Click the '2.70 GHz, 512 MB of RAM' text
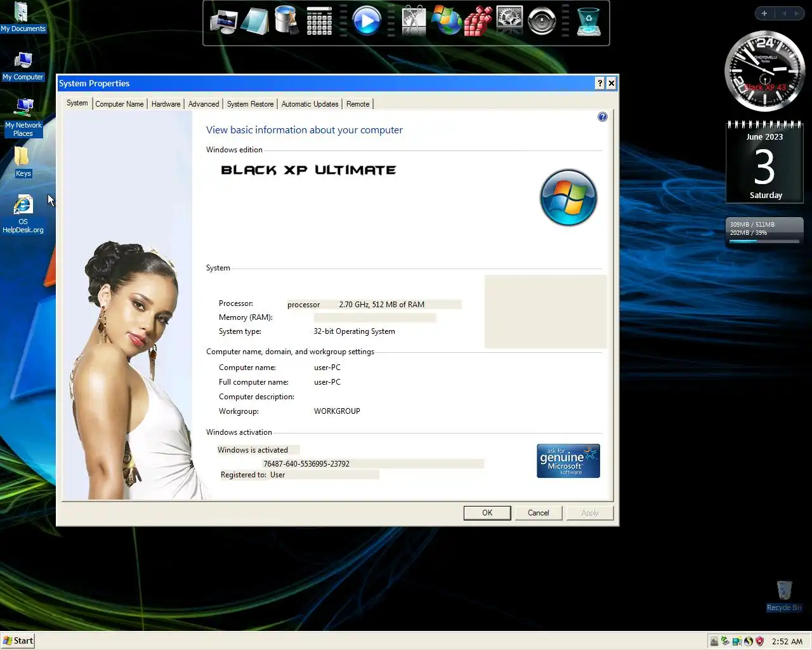Viewport: 812px width, 650px height. (382, 305)
